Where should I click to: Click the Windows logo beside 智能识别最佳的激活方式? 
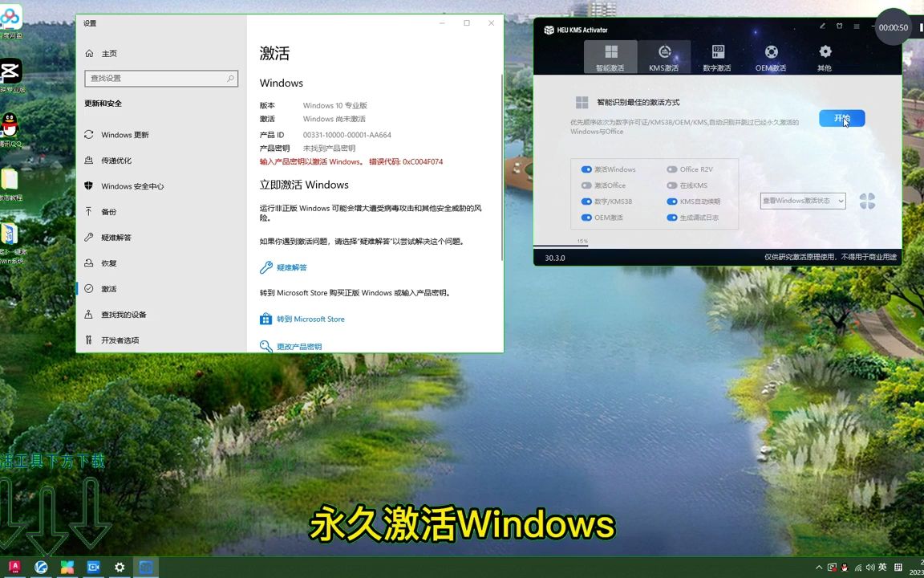click(x=582, y=103)
